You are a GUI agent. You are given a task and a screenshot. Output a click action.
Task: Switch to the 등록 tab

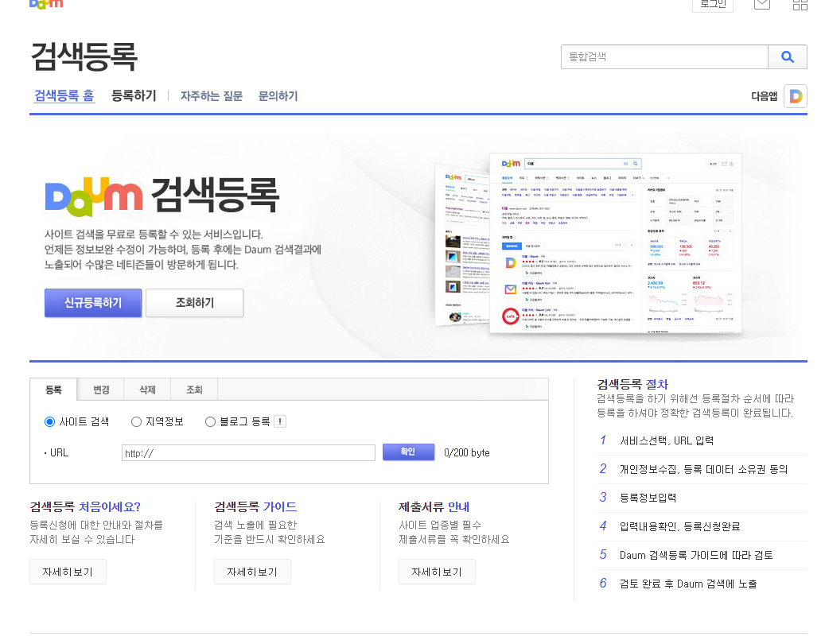pos(53,390)
